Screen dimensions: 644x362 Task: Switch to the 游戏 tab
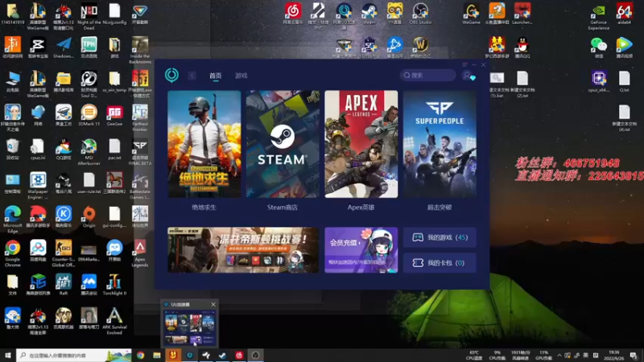(x=241, y=76)
